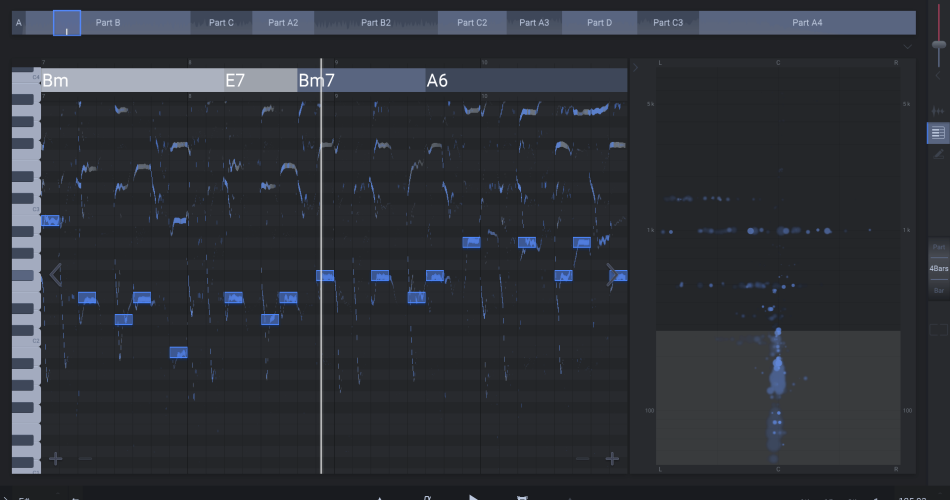The image size is (950, 500).
Task: Click the minus zoom icon at bottom right of piano roll
Action: (582, 459)
